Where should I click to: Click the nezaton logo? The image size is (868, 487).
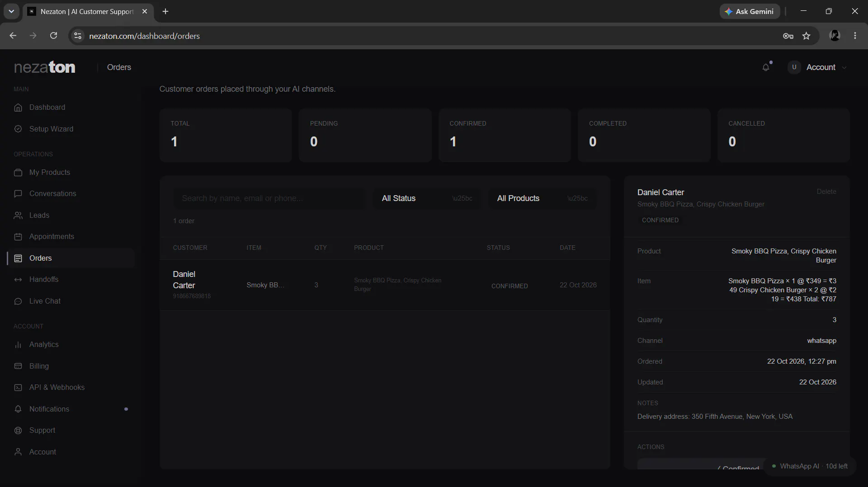click(x=45, y=67)
